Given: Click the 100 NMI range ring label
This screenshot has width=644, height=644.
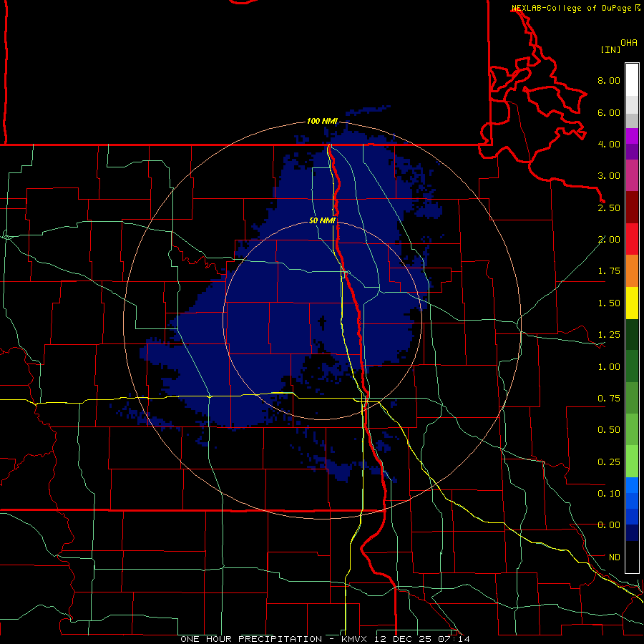Looking at the screenshot, I should click(x=322, y=121).
